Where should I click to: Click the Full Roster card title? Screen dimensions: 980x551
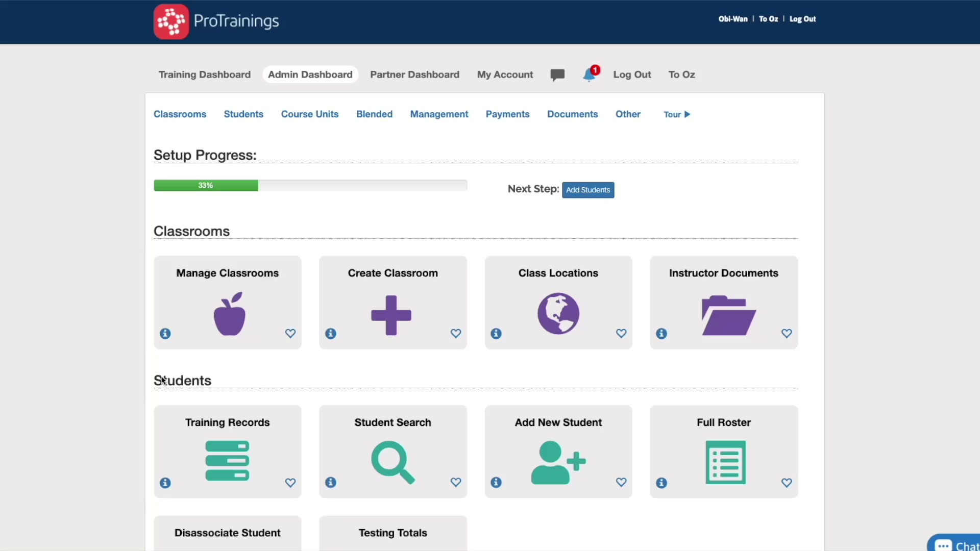coord(724,422)
